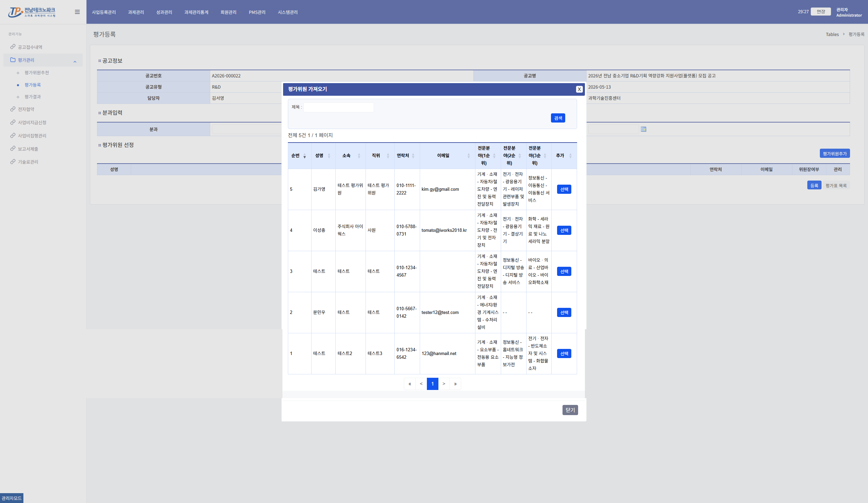Sort table by 성명 column arrows
The height and width of the screenshot is (503, 868).
[x=329, y=156]
